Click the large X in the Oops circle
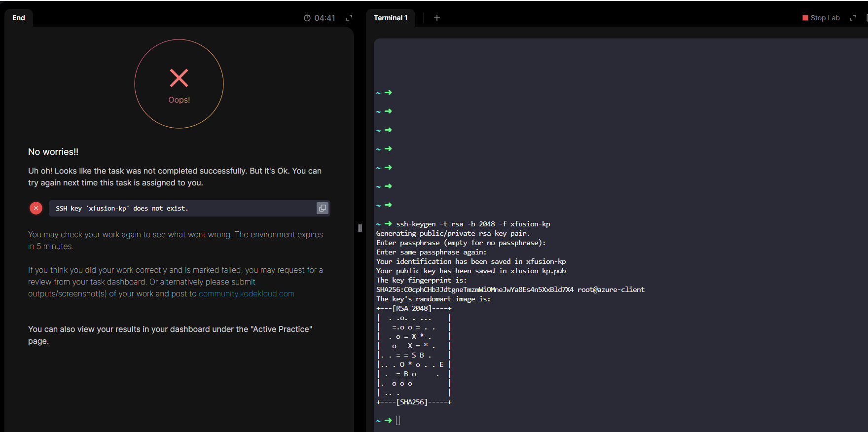 coord(179,78)
